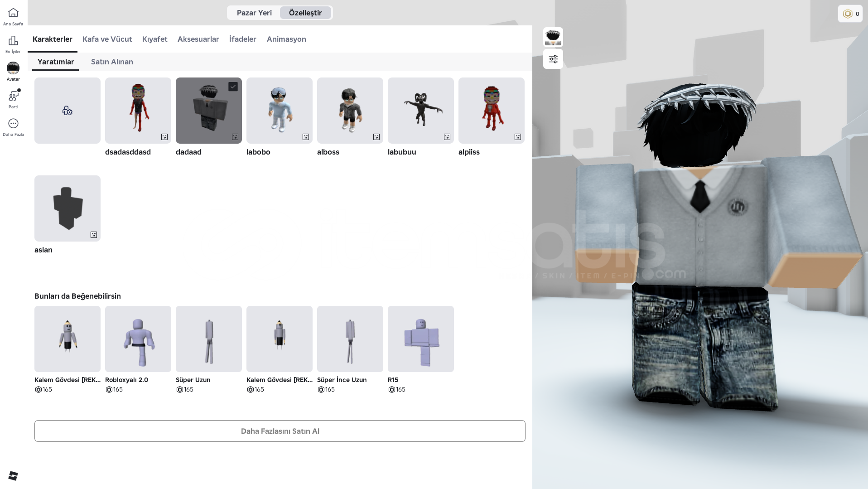Click the alpiiss outfit name
868x489 pixels.
pyautogui.click(x=469, y=152)
